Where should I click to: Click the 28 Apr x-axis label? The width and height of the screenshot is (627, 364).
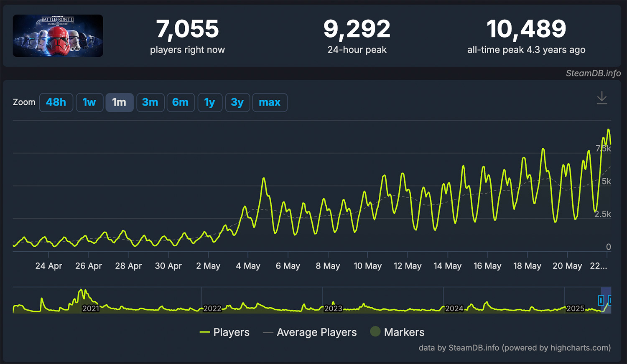click(x=128, y=266)
